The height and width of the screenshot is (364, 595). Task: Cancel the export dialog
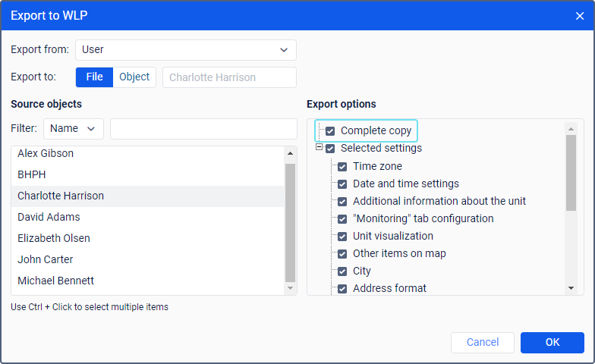coord(483,342)
